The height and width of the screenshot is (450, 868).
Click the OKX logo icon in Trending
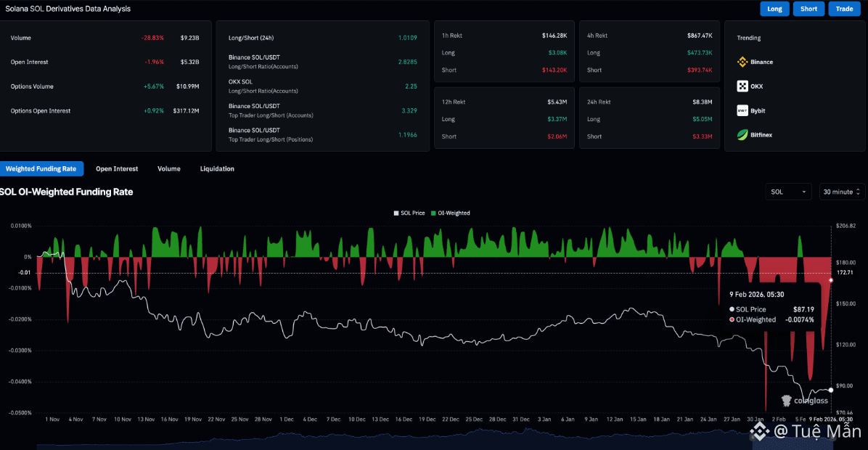point(742,86)
